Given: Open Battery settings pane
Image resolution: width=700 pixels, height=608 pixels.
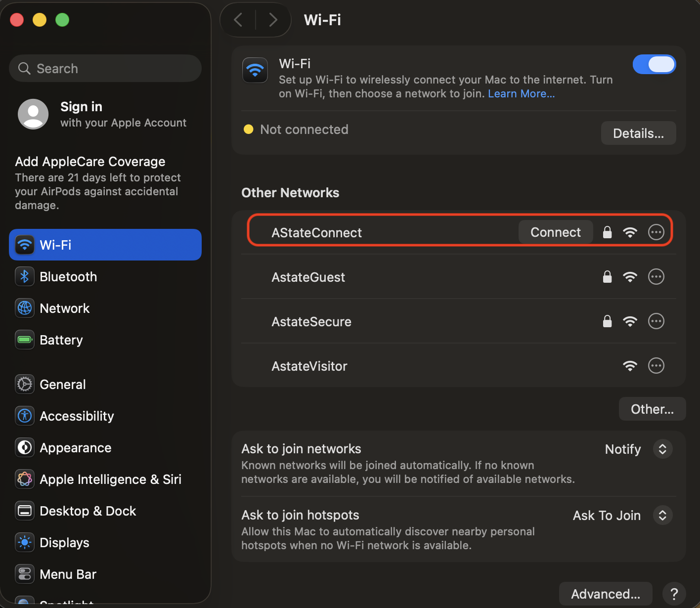Looking at the screenshot, I should tap(105, 340).
